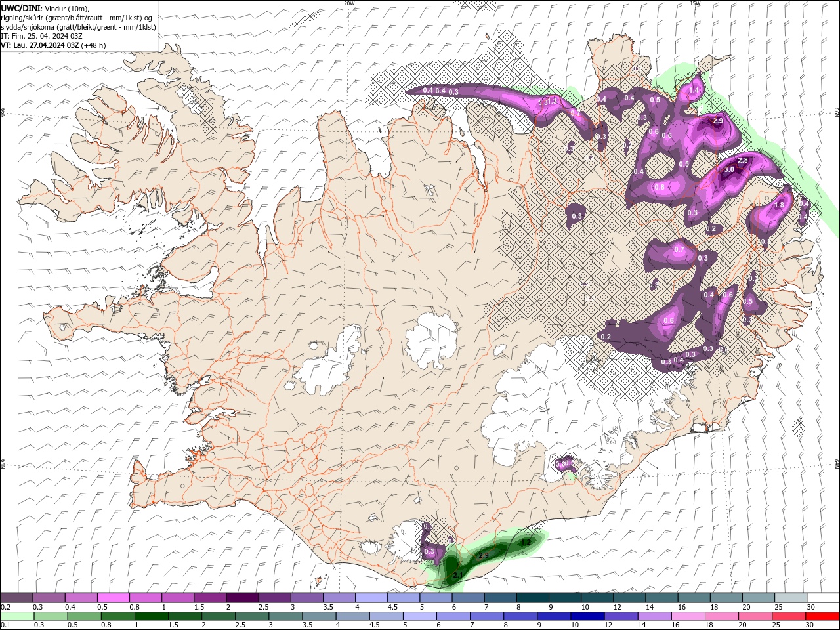Pick the navy blue swatch labeled 10 in the lower legend
The image size is (840, 630).
[587, 616]
